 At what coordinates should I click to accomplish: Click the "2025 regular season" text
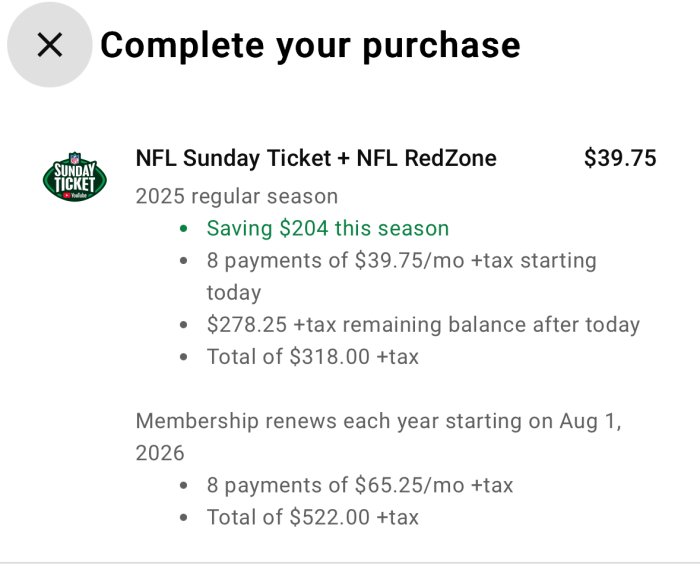[237, 196]
